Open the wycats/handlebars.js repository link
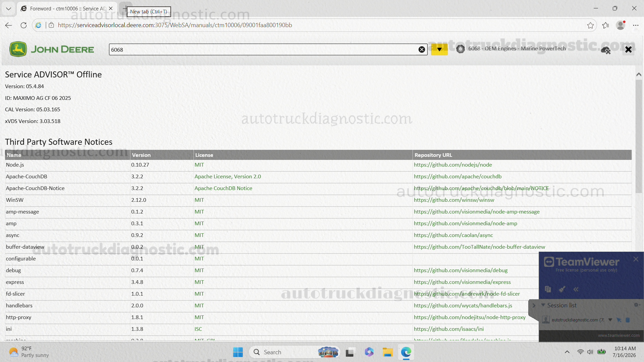The height and width of the screenshot is (362, 644). point(463,306)
